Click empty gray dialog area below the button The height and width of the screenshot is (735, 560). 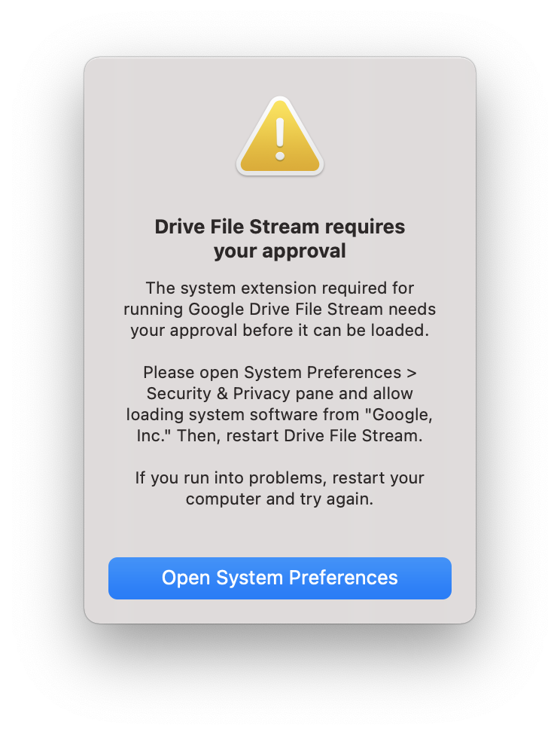280,611
